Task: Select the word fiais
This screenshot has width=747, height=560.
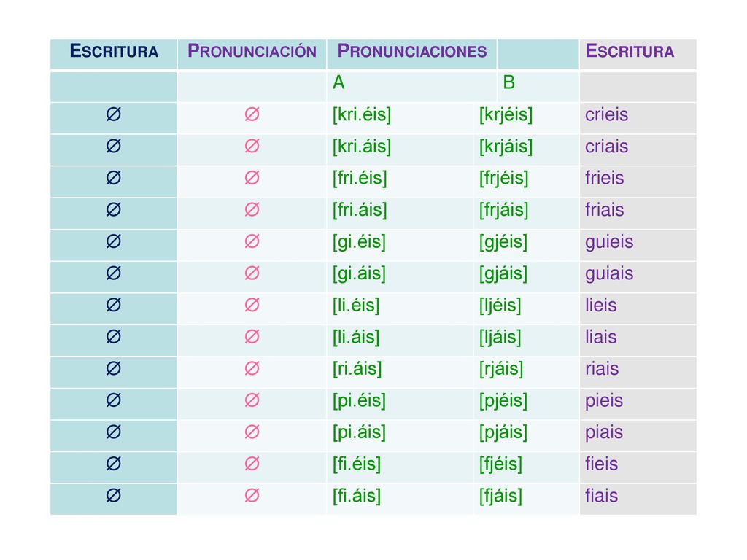Action: (x=602, y=496)
